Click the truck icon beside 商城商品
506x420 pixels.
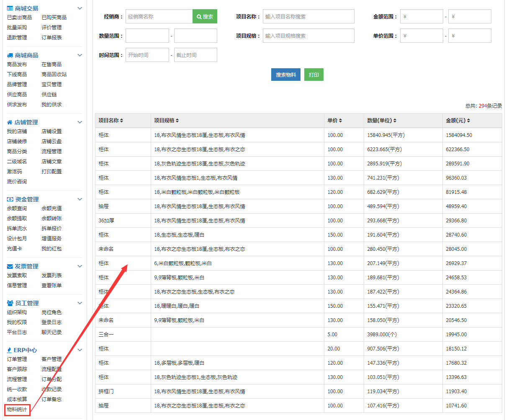pos(10,55)
